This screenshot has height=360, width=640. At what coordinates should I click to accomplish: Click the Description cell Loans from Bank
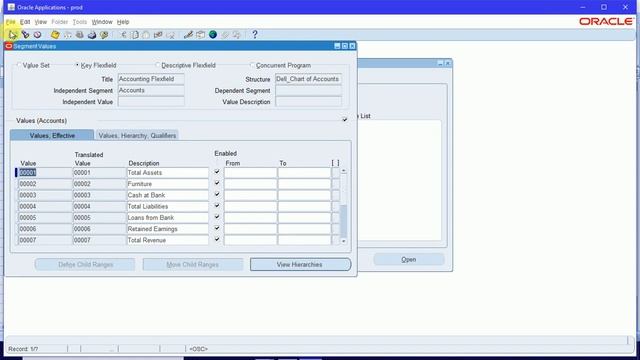167,218
